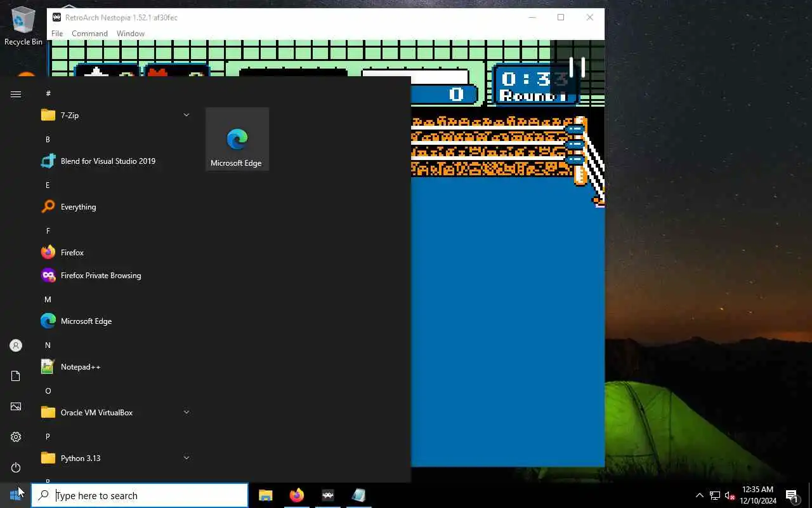Launch Microsoft Edge from the app list
The image size is (812, 508).
[114, 321]
